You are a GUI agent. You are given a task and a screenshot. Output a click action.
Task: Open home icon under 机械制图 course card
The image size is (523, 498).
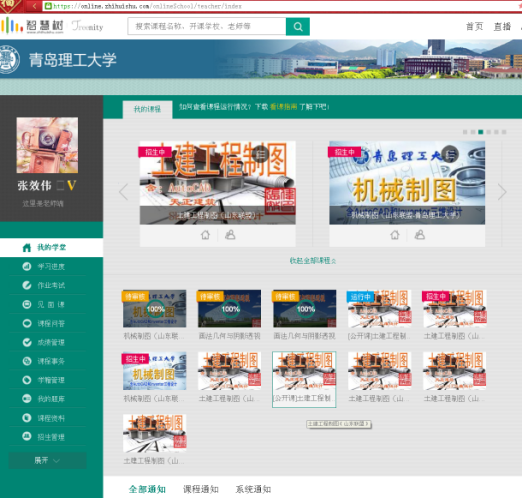(395, 235)
